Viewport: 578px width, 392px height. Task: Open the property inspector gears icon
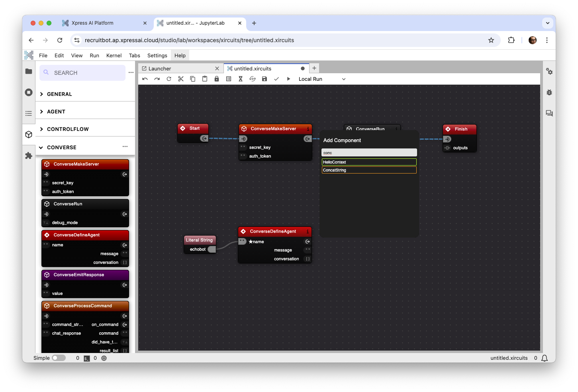[x=549, y=71]
